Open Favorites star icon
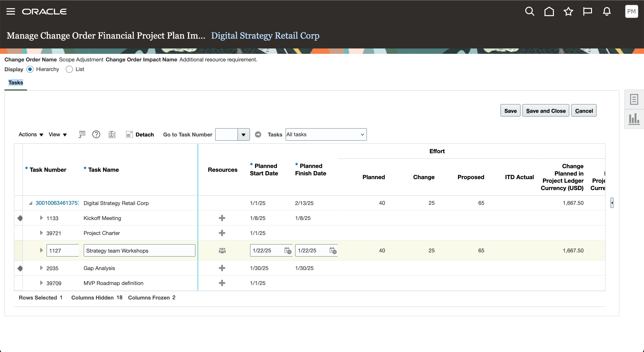Image resolution: width=644 pixels, height=352 pixels. tap(568, 11)
